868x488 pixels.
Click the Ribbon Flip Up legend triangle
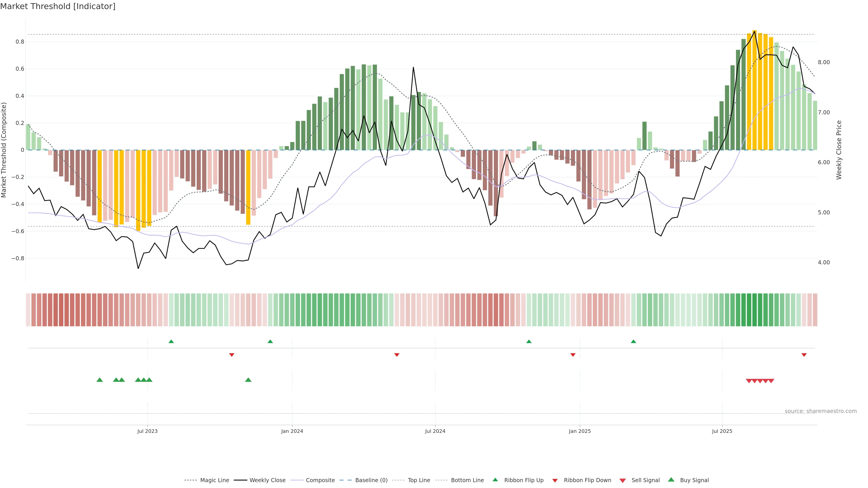(495, 480)
